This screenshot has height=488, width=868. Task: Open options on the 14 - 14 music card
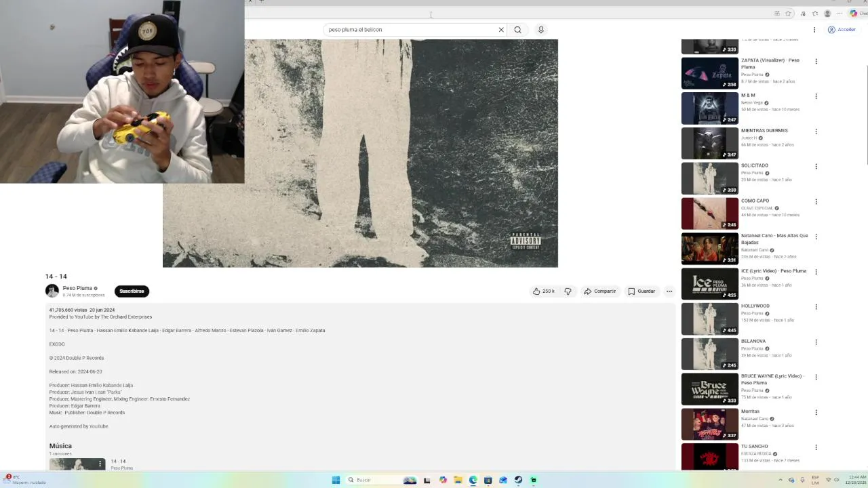click(x=100, y=464)
